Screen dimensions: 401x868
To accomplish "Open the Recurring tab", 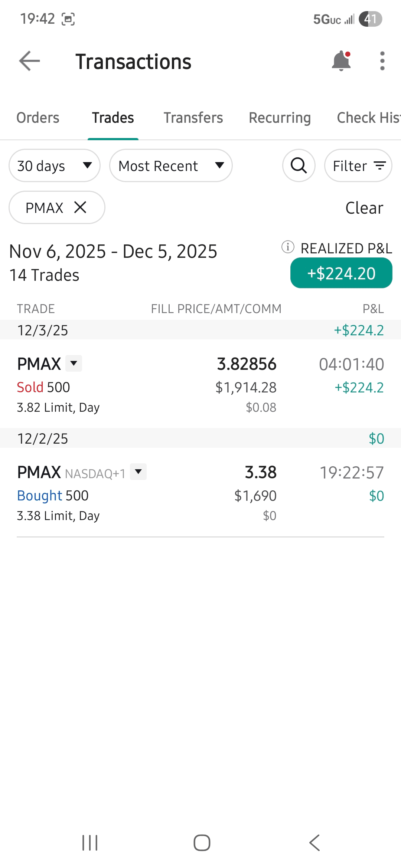I will pos(280,118).
